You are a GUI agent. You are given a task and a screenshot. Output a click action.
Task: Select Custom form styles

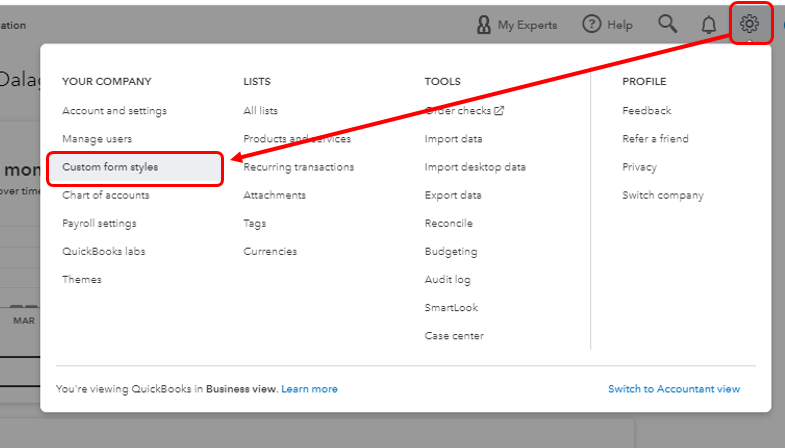[110, 167]
